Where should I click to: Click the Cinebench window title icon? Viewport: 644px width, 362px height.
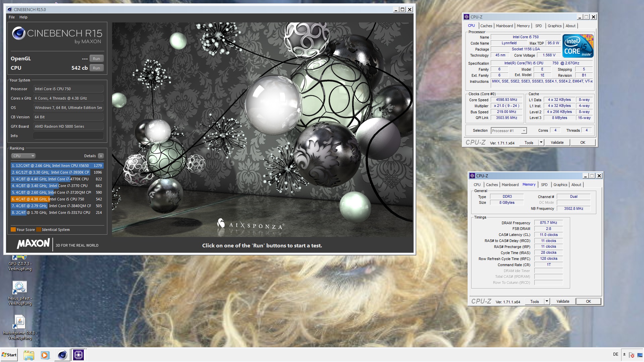click(9, 9)
